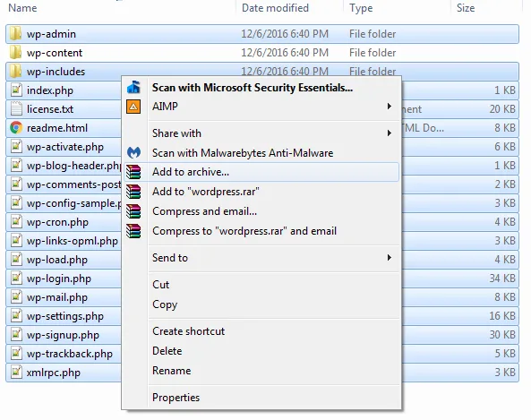Sort by the Type column header
531x420 pixels.
(x=361, y=8)
